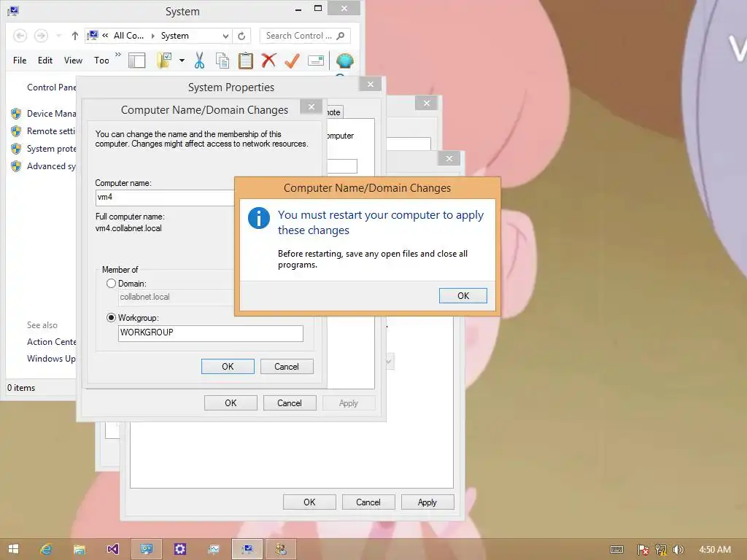
Task: Launch Internet Explorer from taskbar
Action: (x=46, y=549)
